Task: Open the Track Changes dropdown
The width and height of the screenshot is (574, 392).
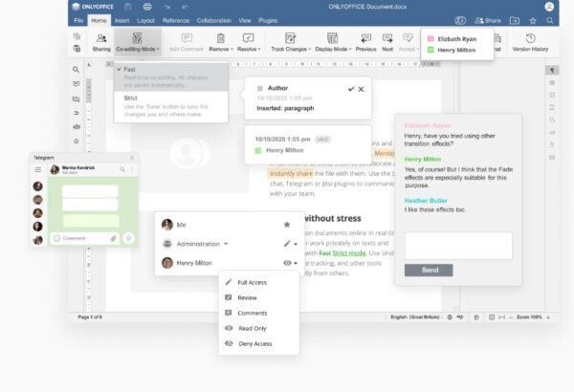Action: [291, 42]
